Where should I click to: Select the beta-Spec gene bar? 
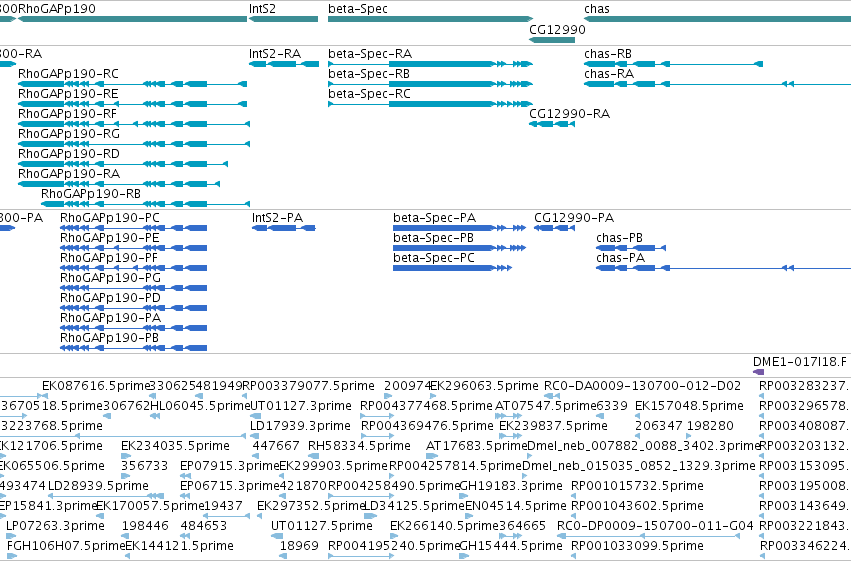[x=430, y=19]
